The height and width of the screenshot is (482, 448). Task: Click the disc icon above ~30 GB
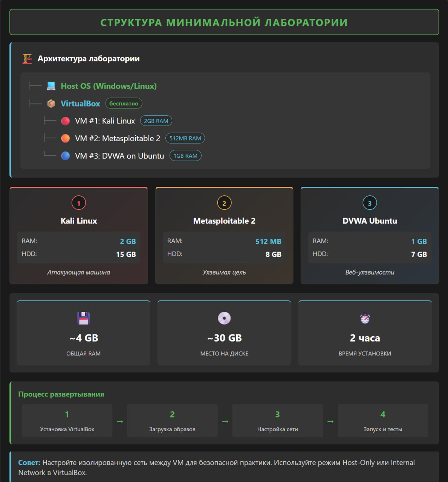[224, 318]
